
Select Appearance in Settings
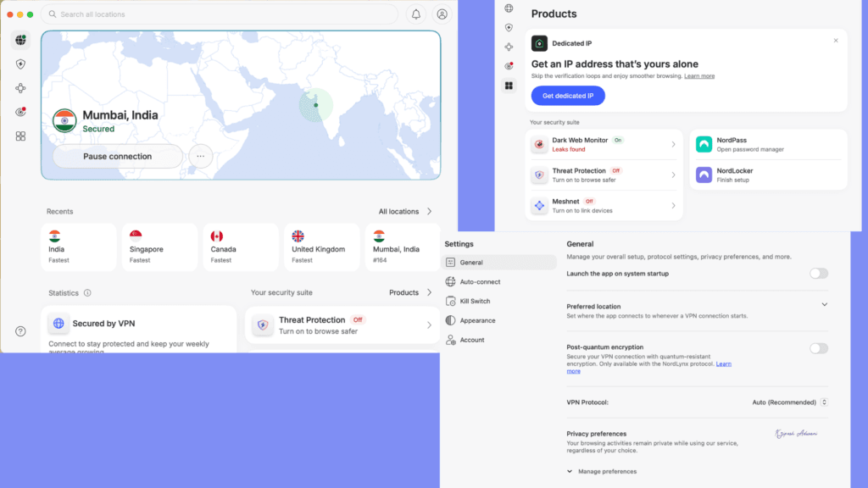point(500,320)
